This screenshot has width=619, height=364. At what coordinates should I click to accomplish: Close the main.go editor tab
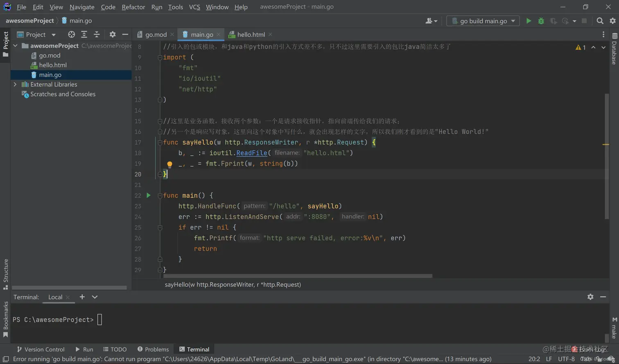219,34
